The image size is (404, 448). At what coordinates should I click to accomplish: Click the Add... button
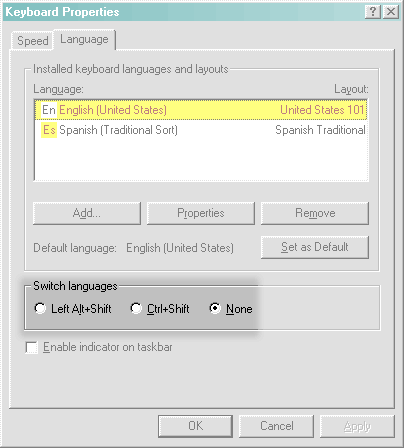(87, 213)
